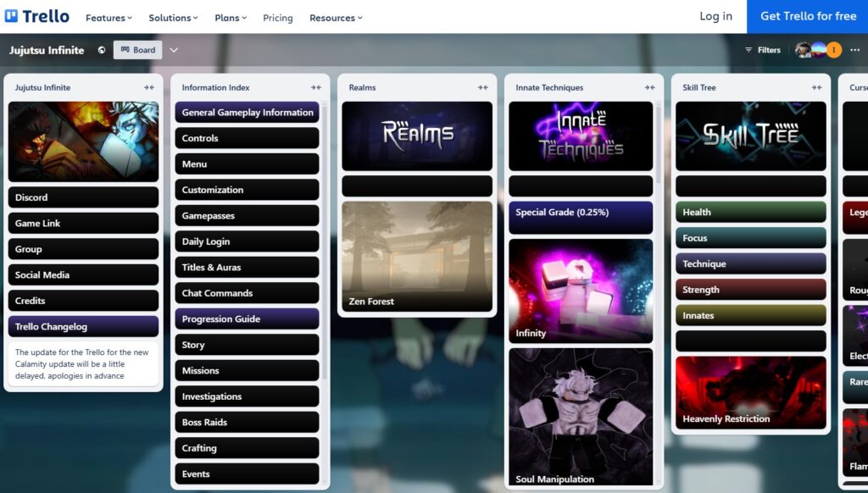The image size is (868, 493).
Task: Click the orange member avatar
Action: pos(834,50)
